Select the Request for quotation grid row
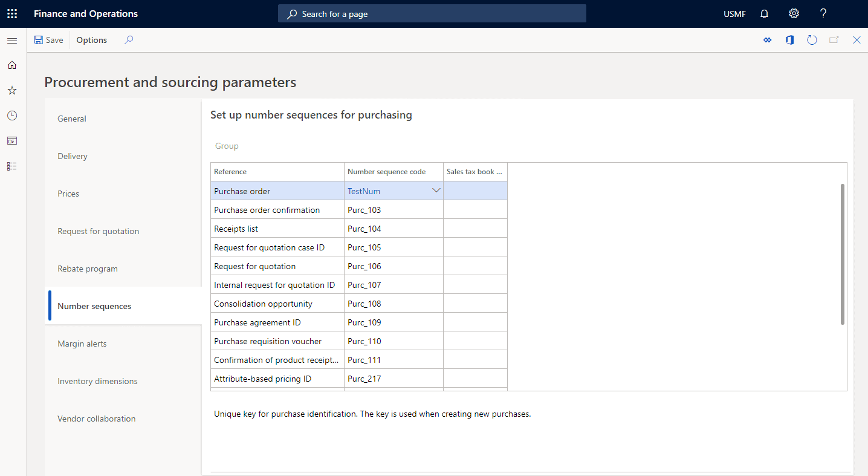The height and width of the screenshot is (476, 868). point(277,266)
